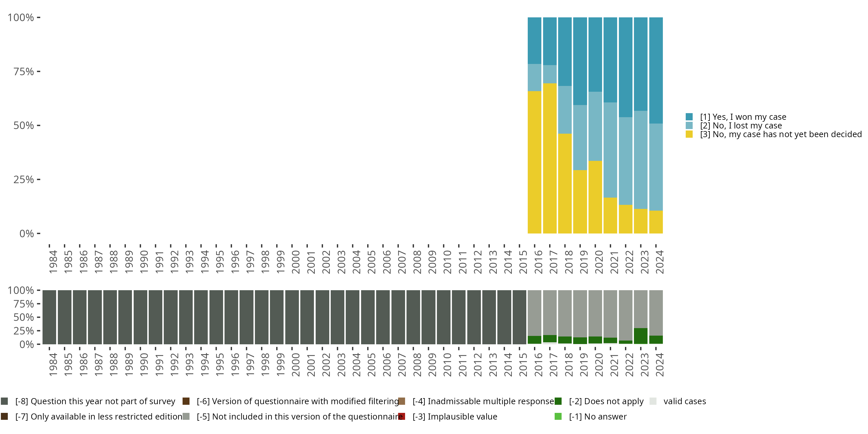The image size is (868, 434).
Task: Click the '[-5] Not included in this version' swatch
Action: 186,416
